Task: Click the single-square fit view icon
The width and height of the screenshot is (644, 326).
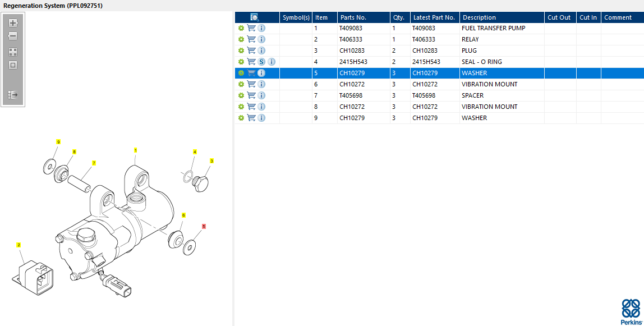Action: tap(13, 65)
